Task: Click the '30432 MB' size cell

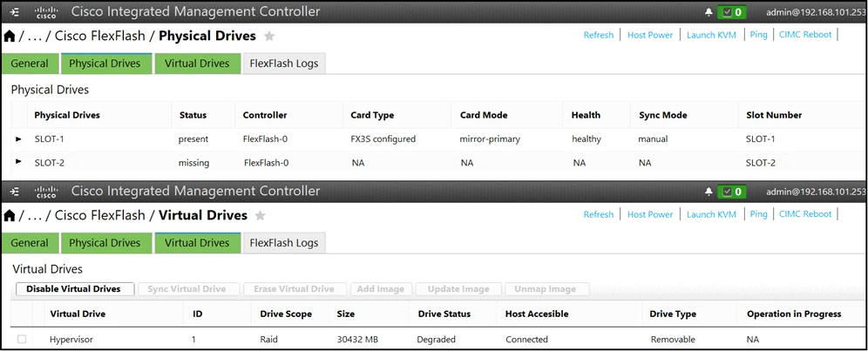Action: coord(357,340)
